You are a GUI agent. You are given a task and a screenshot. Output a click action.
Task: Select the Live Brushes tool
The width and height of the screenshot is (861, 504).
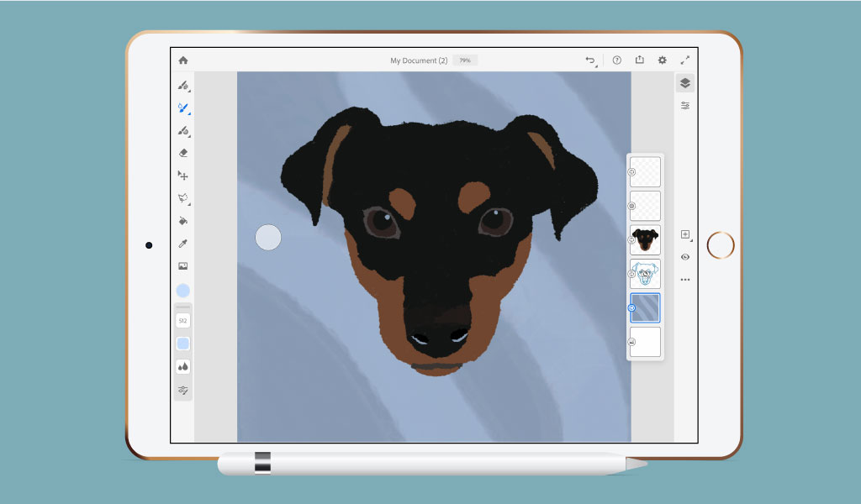coord(183,108)
